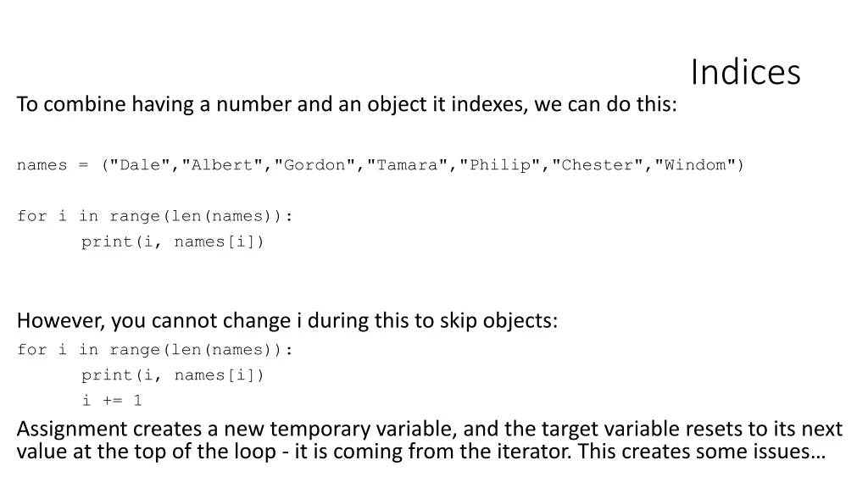The width and height of the screenshot is (868, 488).
Task: Select the "Philip" string in the tuple
Action: pos(500,165)
